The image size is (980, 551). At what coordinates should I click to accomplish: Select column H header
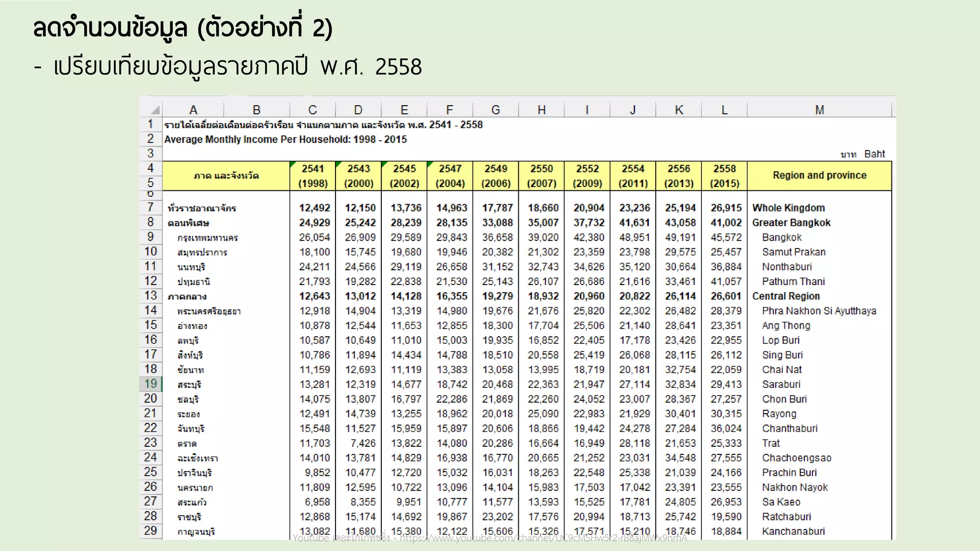click(541, 110)
